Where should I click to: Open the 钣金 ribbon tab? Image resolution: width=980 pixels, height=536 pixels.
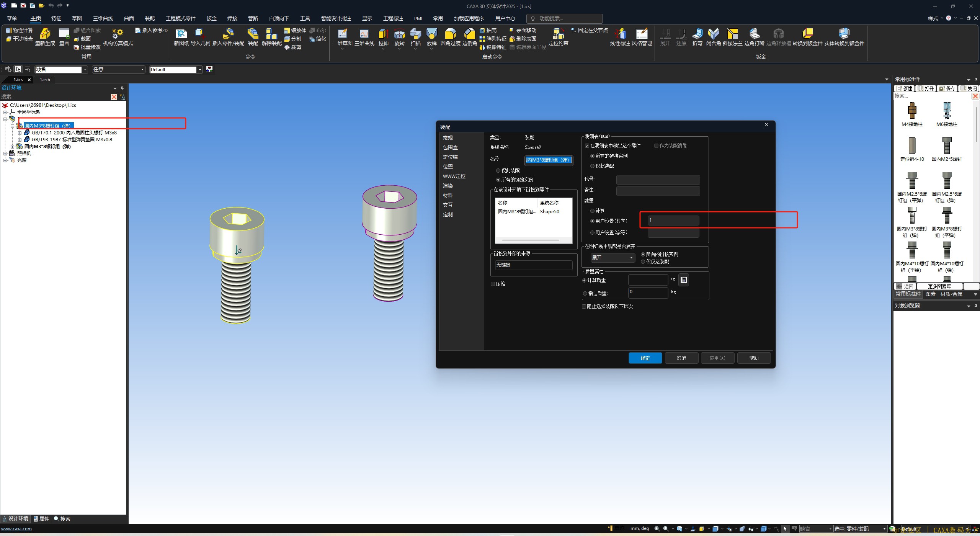[x=211, y=18]
